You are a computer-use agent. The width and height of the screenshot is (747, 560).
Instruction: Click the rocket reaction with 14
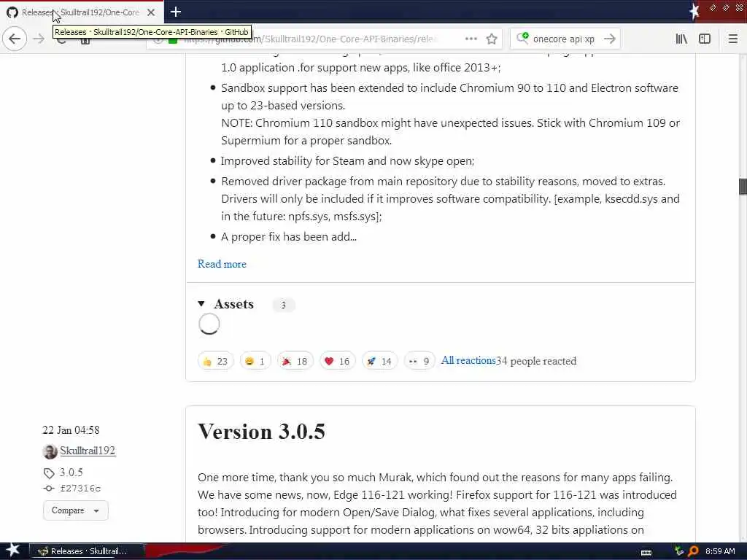click(x=379, y=362)
